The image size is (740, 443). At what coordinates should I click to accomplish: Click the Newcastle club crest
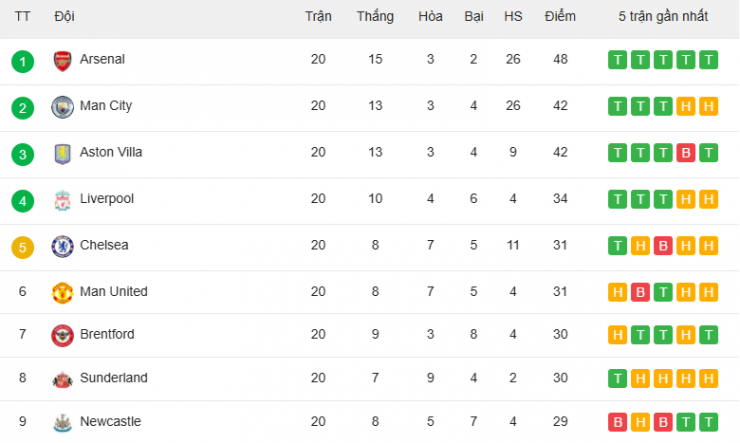click(62, 422)
